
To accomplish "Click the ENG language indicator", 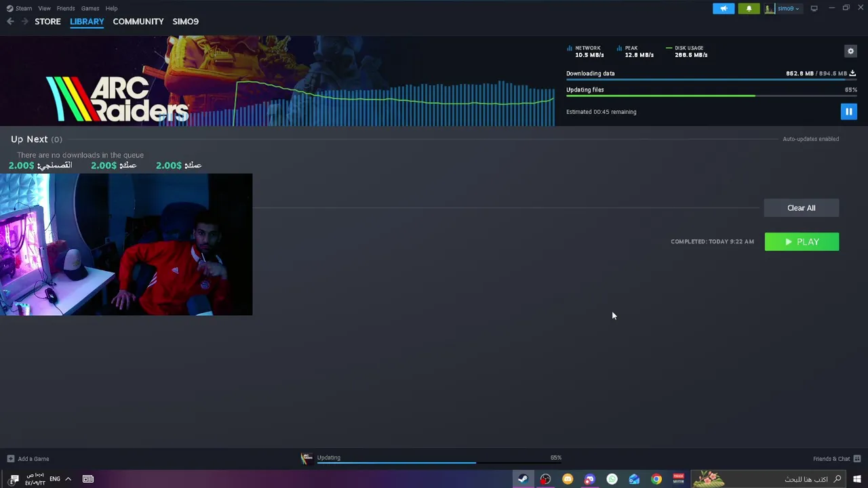I will (x=55, y=479).
